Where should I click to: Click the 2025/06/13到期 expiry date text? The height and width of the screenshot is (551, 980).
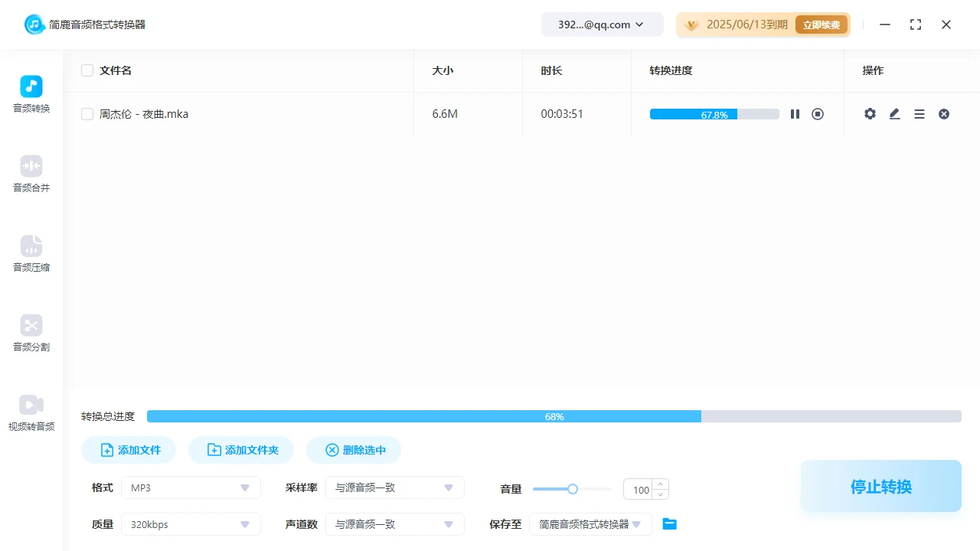tap(747, 24)
